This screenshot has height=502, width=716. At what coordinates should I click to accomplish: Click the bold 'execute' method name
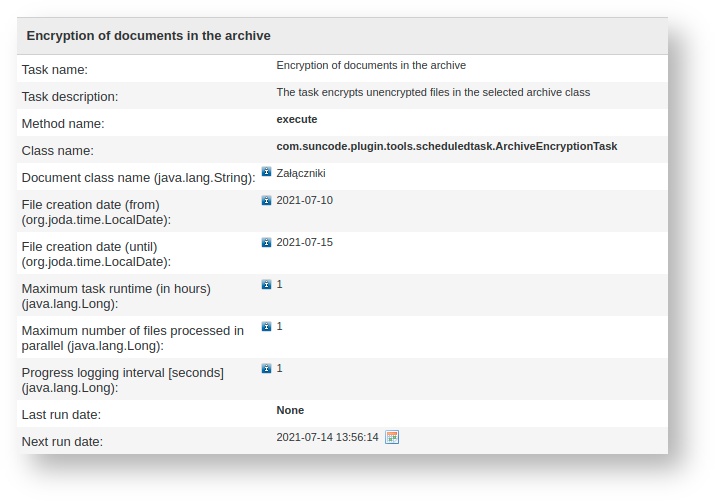tap(297, 119)
